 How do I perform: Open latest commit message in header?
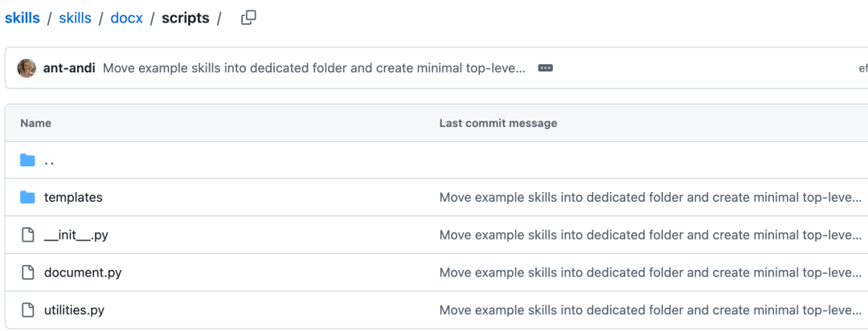[x=314, y=68]
